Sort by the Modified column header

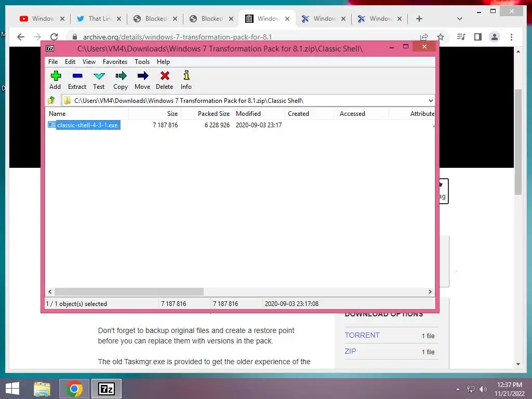(259, 114)
